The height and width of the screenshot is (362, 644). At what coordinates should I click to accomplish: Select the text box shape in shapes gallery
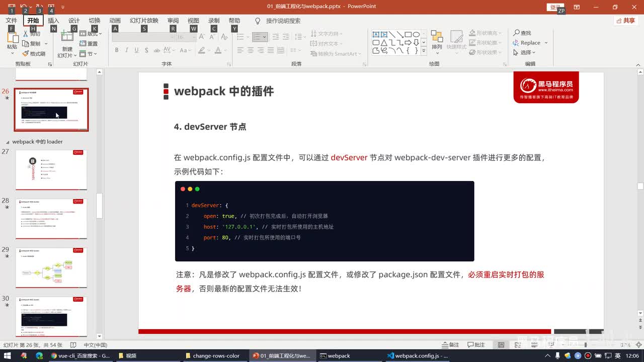click(376, 35)
